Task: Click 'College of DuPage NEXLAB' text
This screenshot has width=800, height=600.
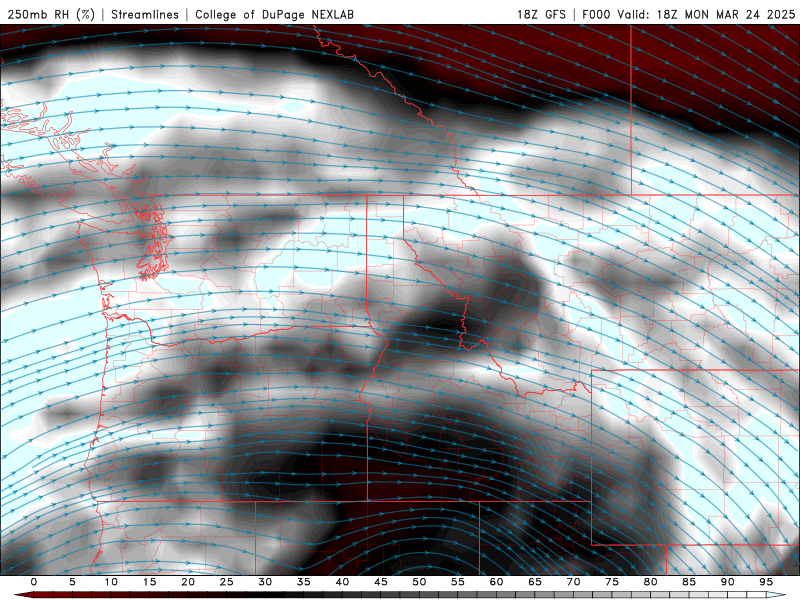Action: click(274, 14)
